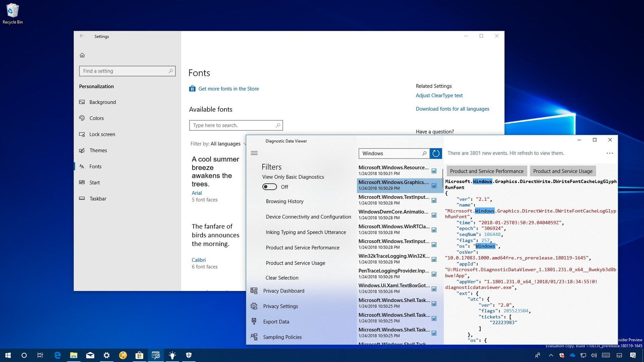
Task: Select the Privacy Settings gear icon
Action: 254,306
